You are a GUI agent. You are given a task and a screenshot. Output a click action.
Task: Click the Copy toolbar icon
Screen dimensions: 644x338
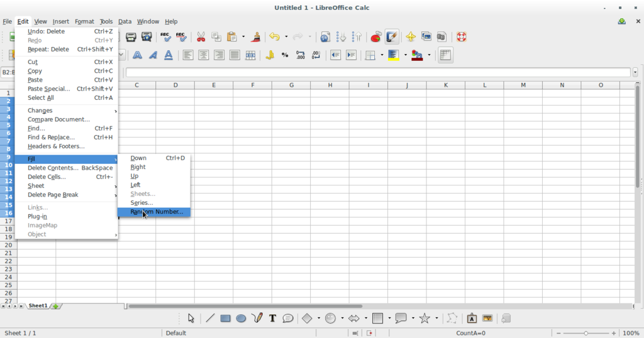[216, 37]
